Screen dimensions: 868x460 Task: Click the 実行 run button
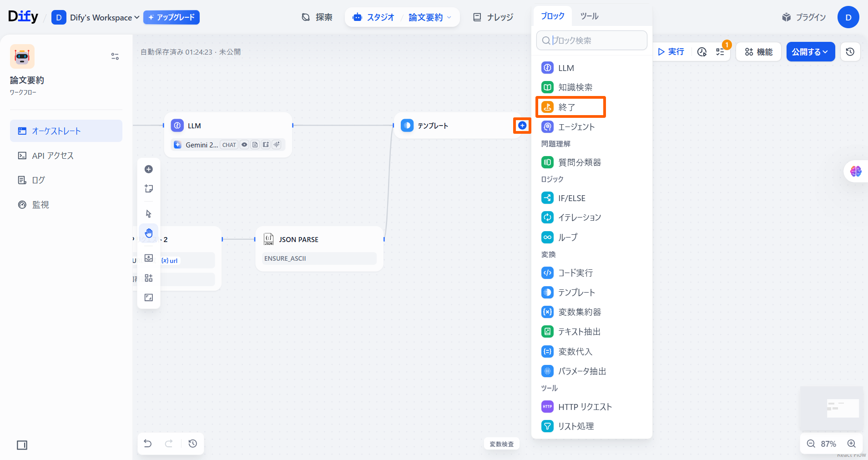[x=671, y=52]
